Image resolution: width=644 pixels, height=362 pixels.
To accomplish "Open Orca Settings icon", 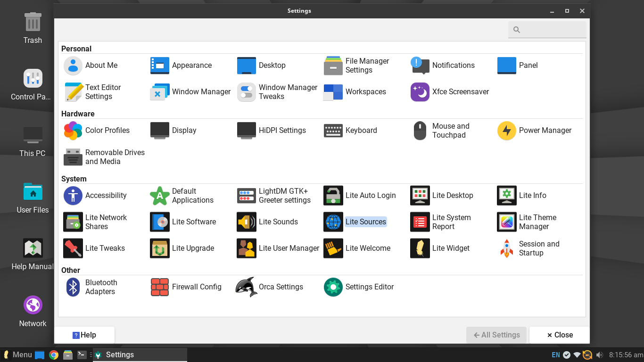I will pos(247,287).
